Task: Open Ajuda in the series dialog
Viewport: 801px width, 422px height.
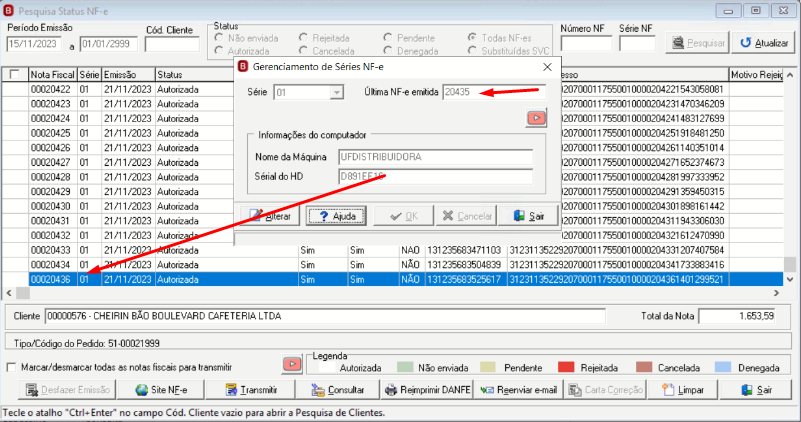Action: (336, 216)
